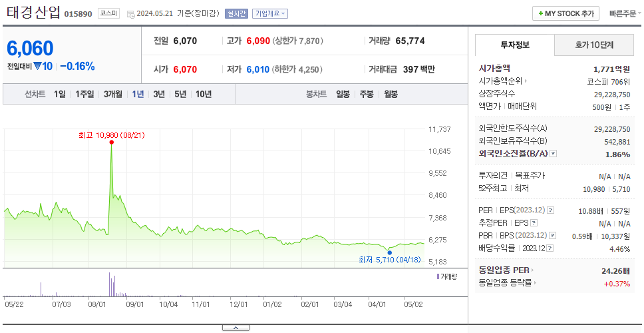Click x-axis date label 08/01

click(98, 304)
